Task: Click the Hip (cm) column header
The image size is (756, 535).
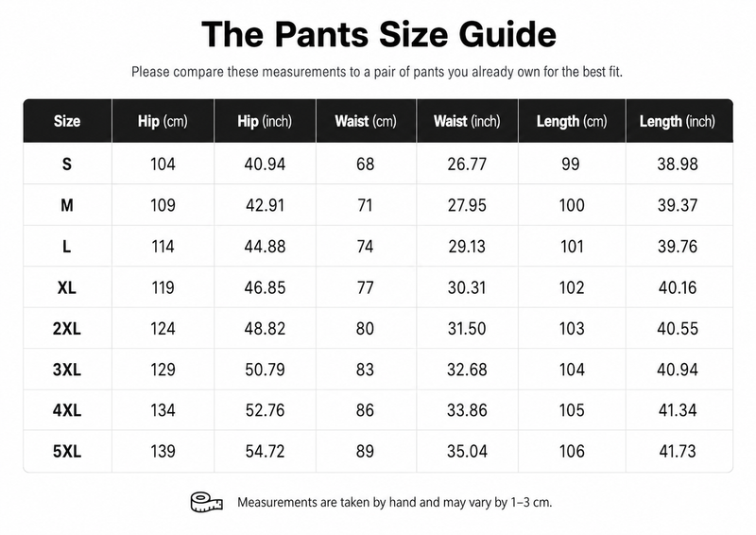Action: click(x=163, y=121)
